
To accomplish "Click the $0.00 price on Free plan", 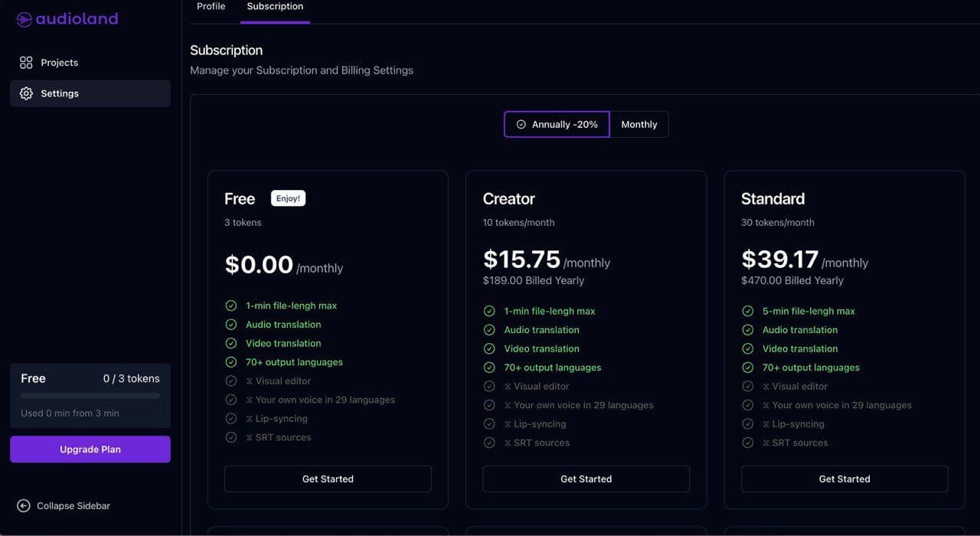I will pyautogui.click(x=259, y=264).
